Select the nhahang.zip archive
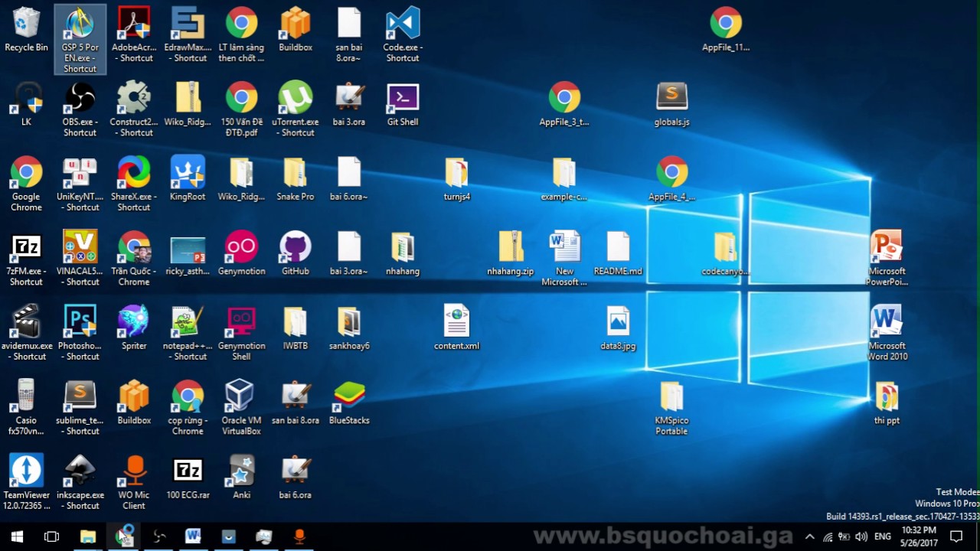 (x=511, y=253)
